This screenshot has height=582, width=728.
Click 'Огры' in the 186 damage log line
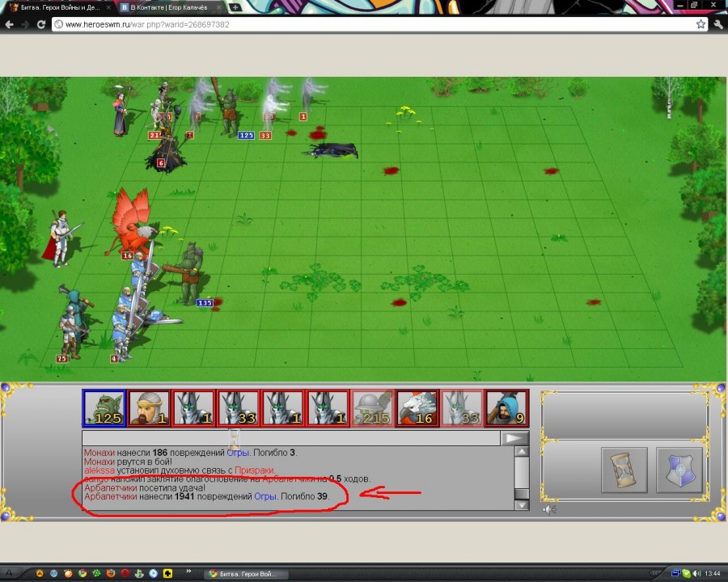point(238,452)
